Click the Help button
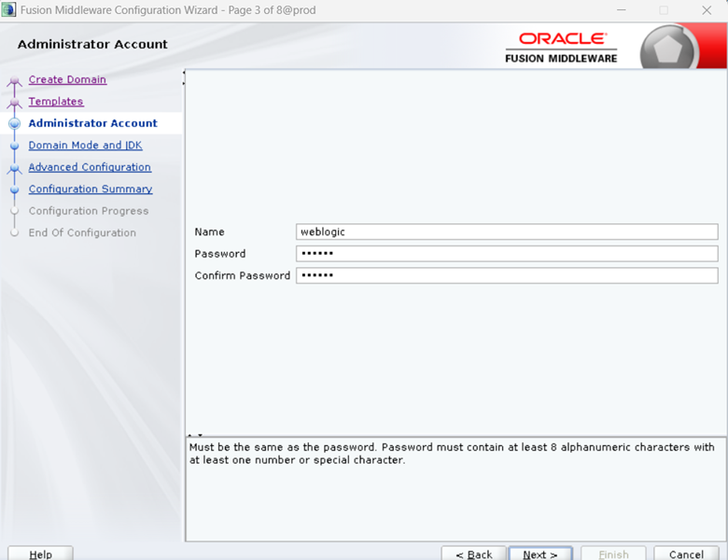The height and width of the screenshot is (560, 728). pyautogui.click(x=40, y=553)
